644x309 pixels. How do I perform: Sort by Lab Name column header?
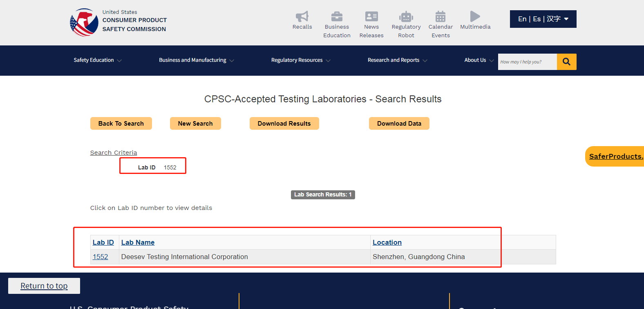tap(138, 242)
